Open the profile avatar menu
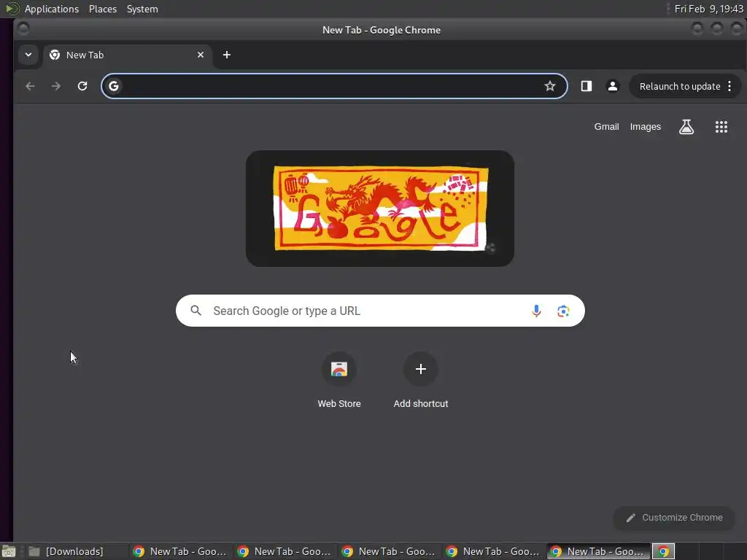The width and height of the screenshot is (747, 560). coord(613,86)
